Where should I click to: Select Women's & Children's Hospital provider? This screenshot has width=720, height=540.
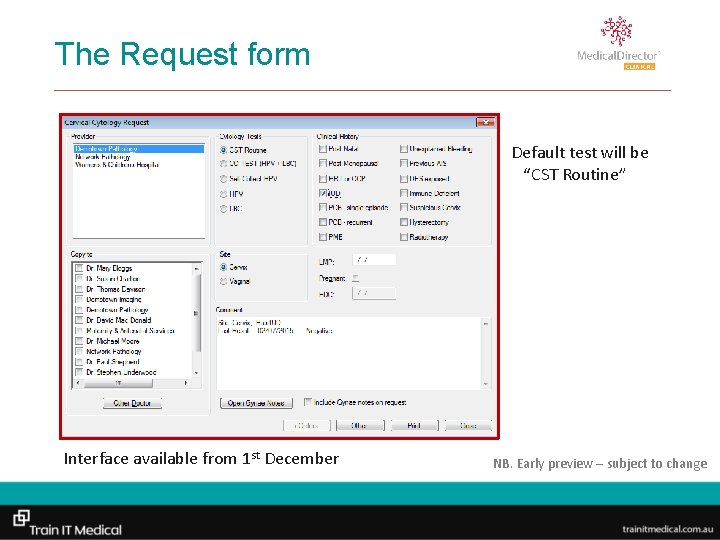(x=138, y=164)
